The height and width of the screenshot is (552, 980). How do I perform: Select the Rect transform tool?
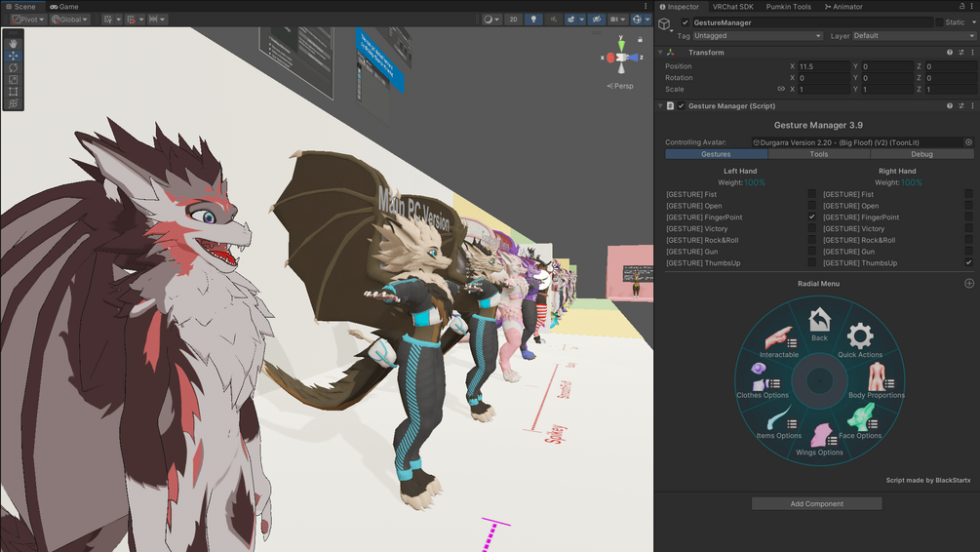pos(13,92)
